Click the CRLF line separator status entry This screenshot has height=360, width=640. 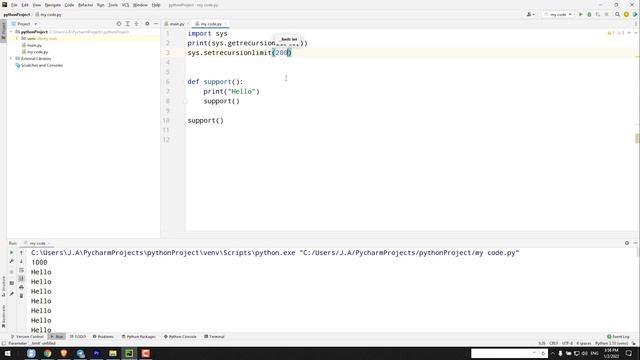coord(554,343)
